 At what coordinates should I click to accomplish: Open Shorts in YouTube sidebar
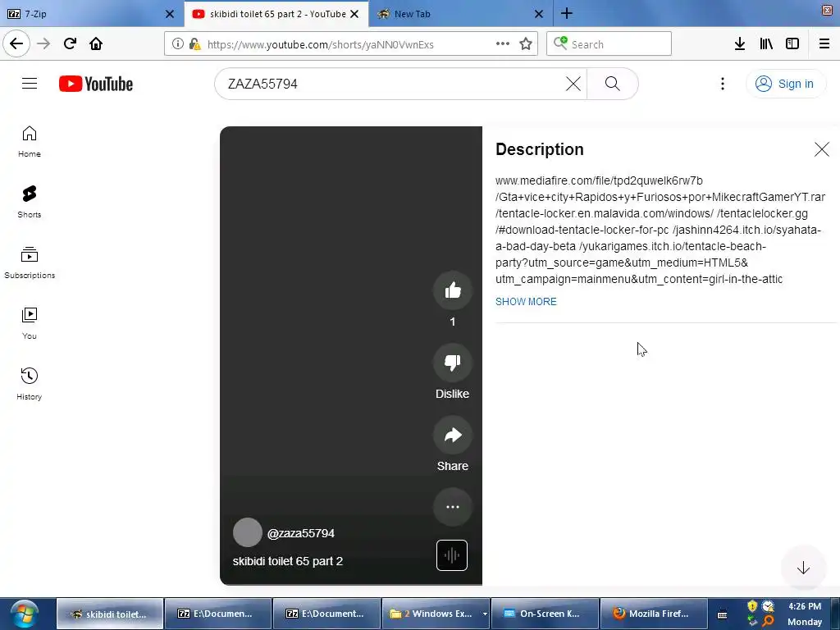[x=30, y=202]
